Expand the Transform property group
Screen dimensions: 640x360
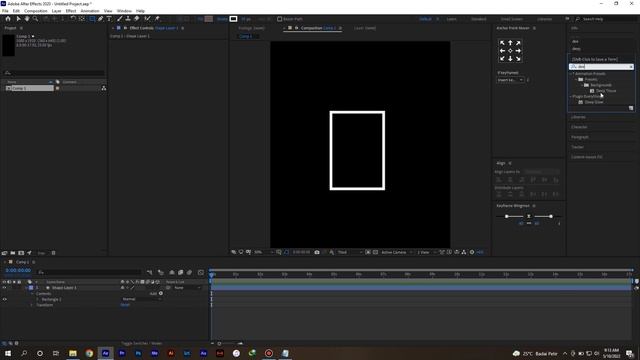pyautogui.click(x=32, y=305)
